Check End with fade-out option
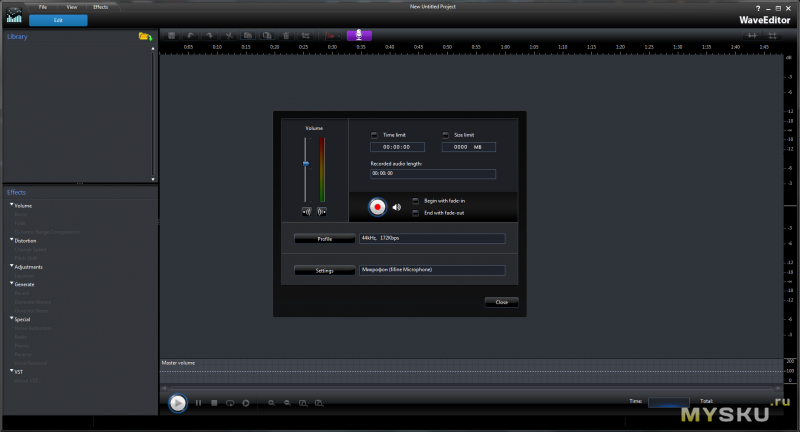800x432 pixels. coord(416,213)
